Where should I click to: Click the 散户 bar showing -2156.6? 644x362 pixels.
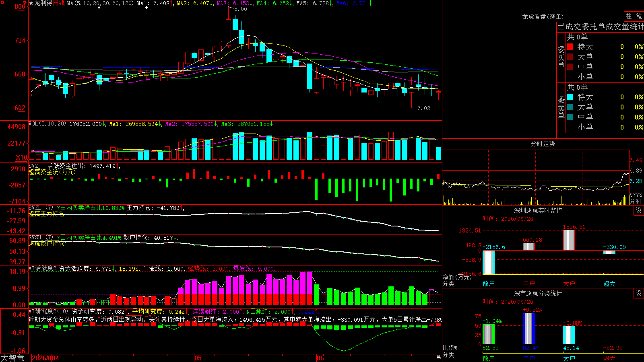pos(489,262)
